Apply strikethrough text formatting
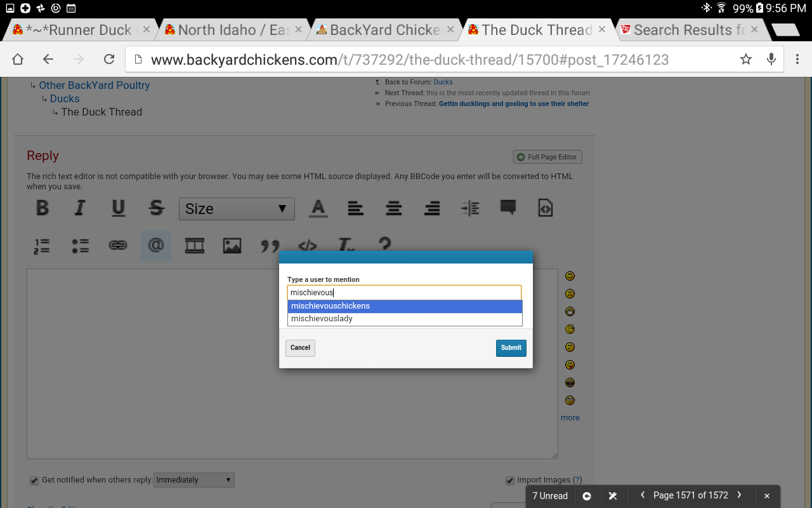The height and width of the screenshot is (508, 812). point(156,208)
